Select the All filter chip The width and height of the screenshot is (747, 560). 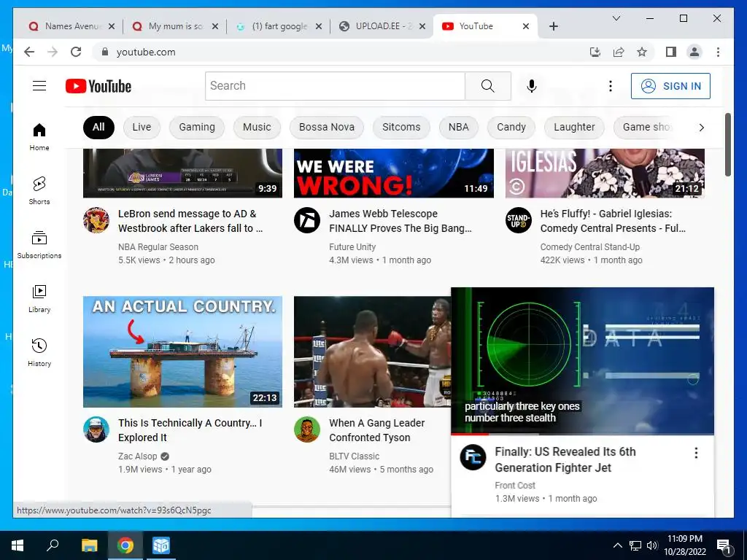98,127
